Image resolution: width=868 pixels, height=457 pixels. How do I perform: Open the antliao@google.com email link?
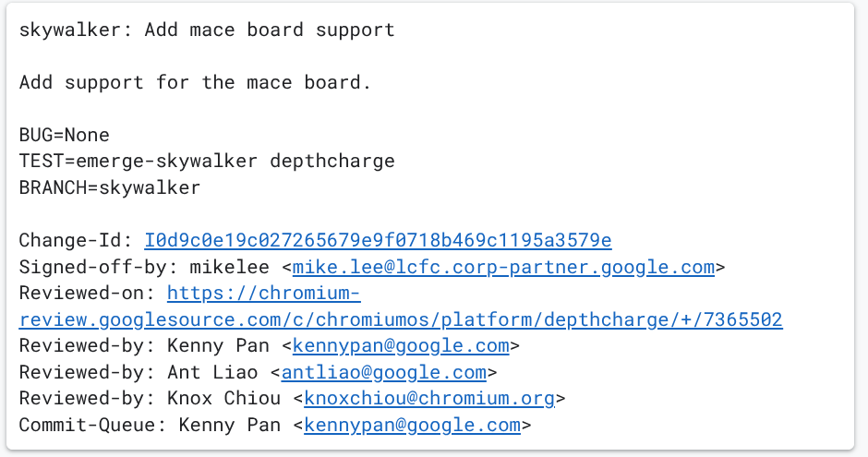383,373
